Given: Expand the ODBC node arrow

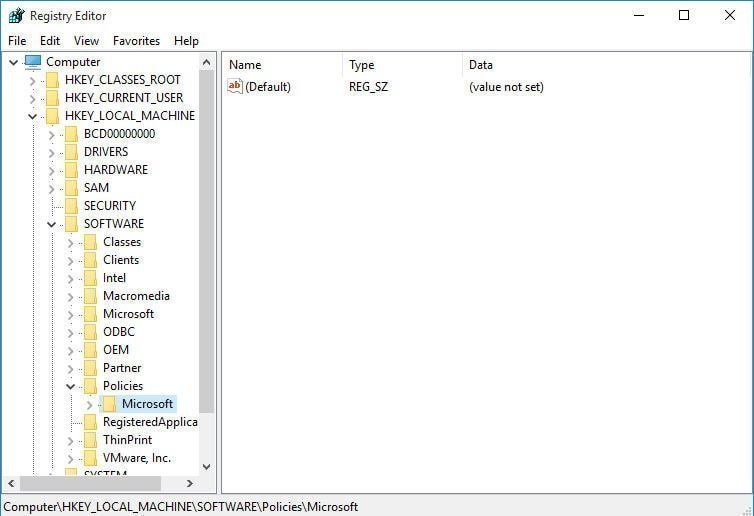Looking at the screenshot, I should coord(70,333).
